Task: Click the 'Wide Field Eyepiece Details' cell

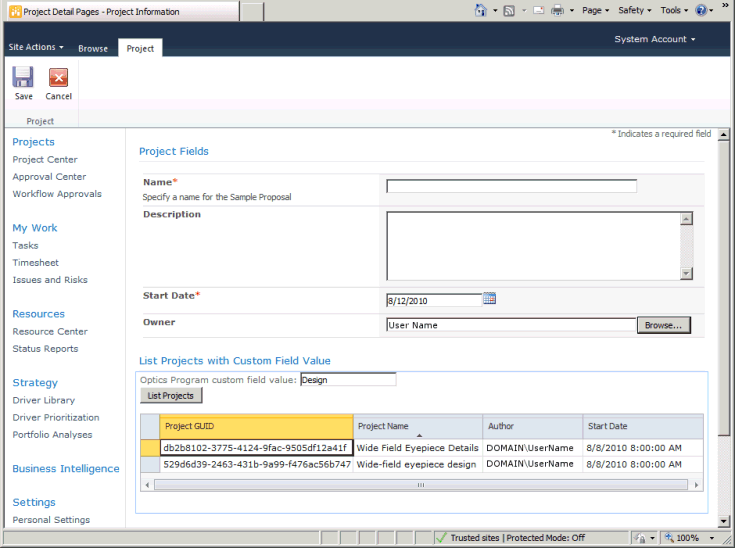Action: (418, 448)
